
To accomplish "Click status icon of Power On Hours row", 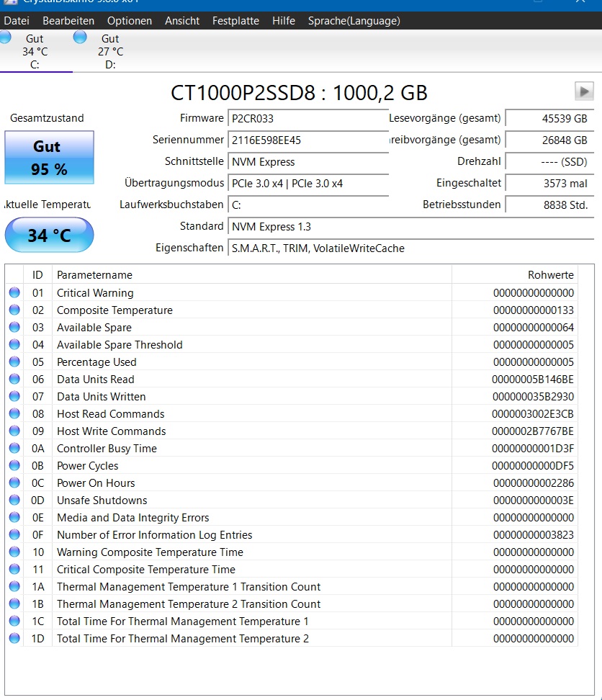I will point(14,483).
